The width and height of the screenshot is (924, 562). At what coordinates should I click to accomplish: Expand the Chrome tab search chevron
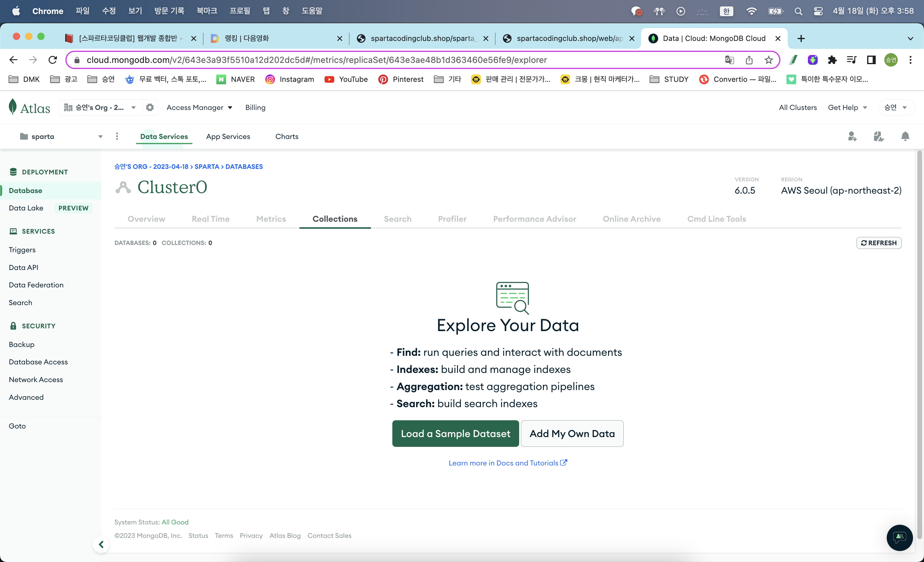click(911, 38)
